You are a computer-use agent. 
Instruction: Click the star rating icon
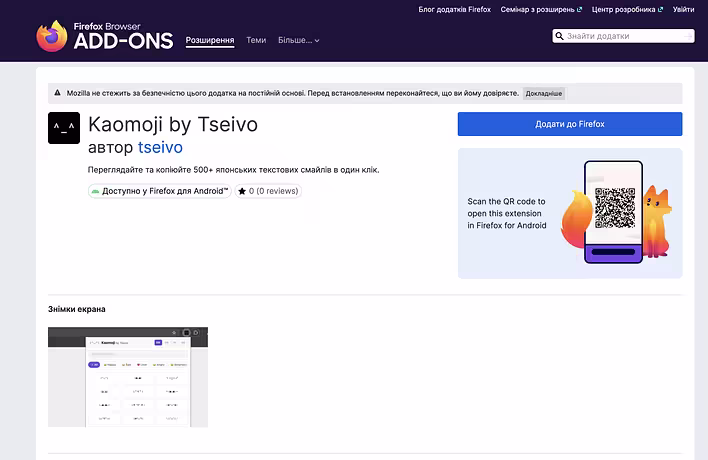coord(242,191)
